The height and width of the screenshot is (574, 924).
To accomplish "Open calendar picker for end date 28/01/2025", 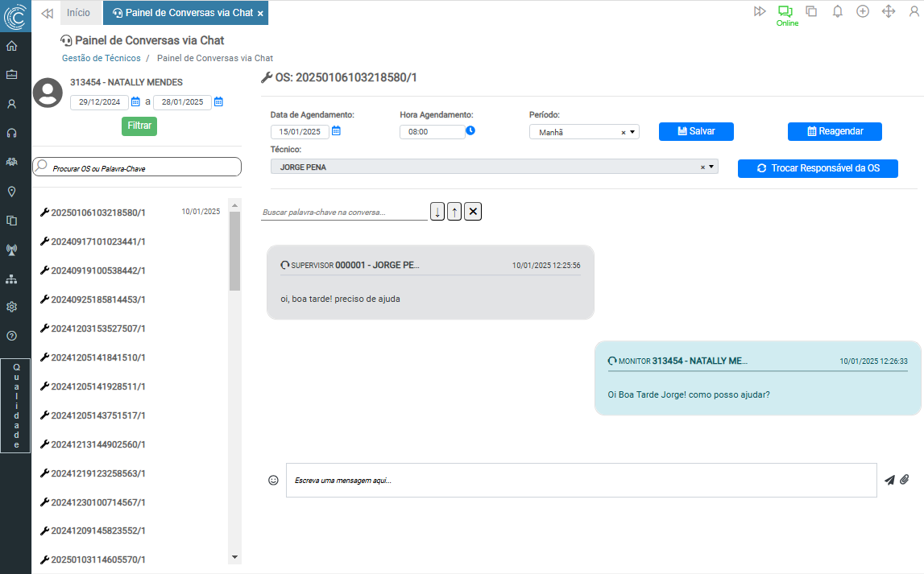I will [218, 102].
